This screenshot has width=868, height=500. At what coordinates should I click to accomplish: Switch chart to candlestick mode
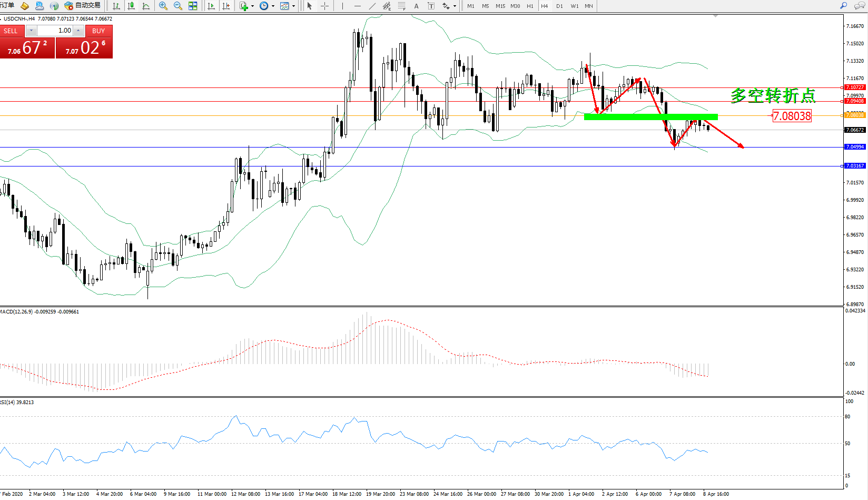(x=131, y=6)
